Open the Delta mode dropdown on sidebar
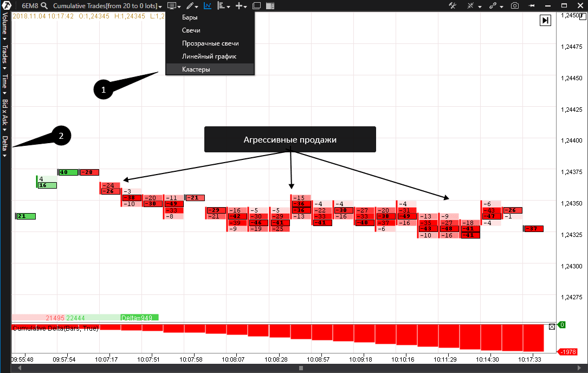588x373 pixels. 5,146
